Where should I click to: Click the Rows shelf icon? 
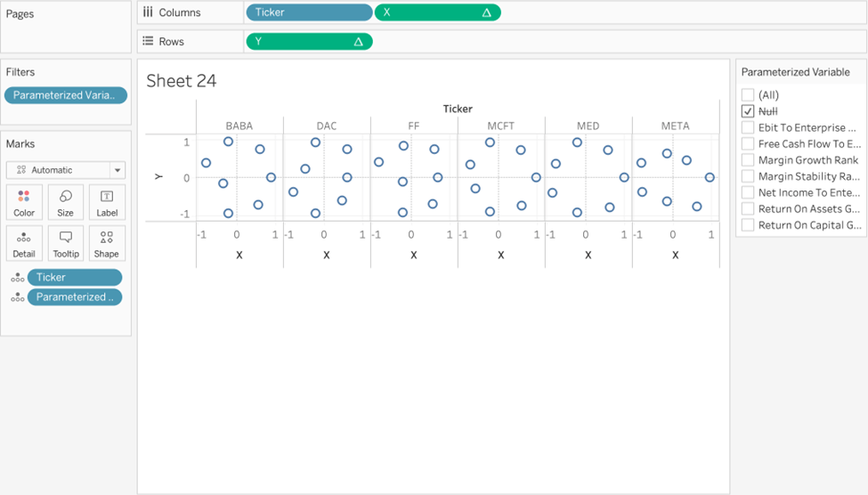[148, 41]
